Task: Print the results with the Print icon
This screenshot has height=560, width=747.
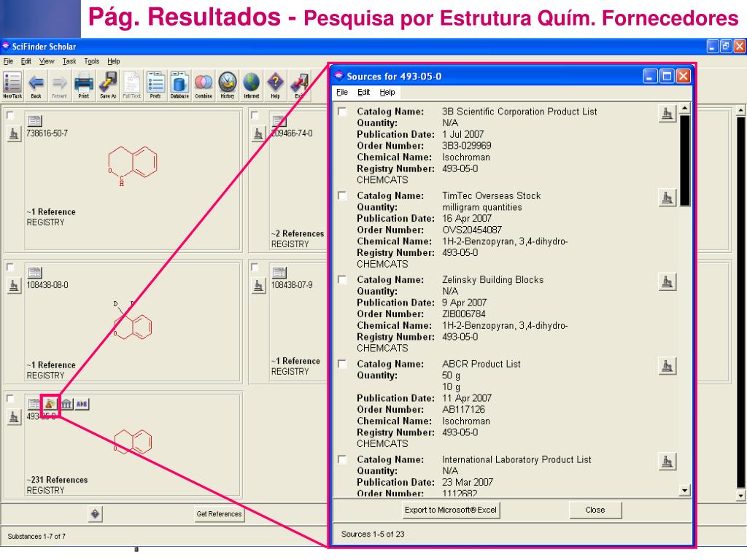Action: click(84, 85)
